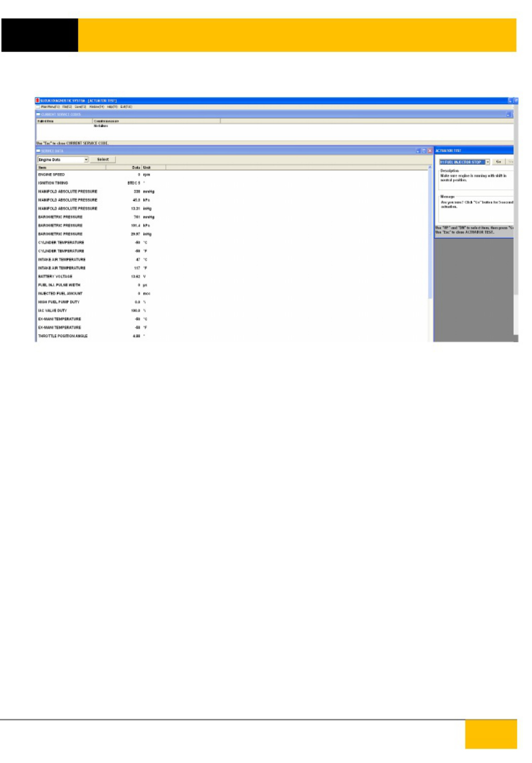
Task: Click the Item column header in Service Data
Action: point(71,168)
